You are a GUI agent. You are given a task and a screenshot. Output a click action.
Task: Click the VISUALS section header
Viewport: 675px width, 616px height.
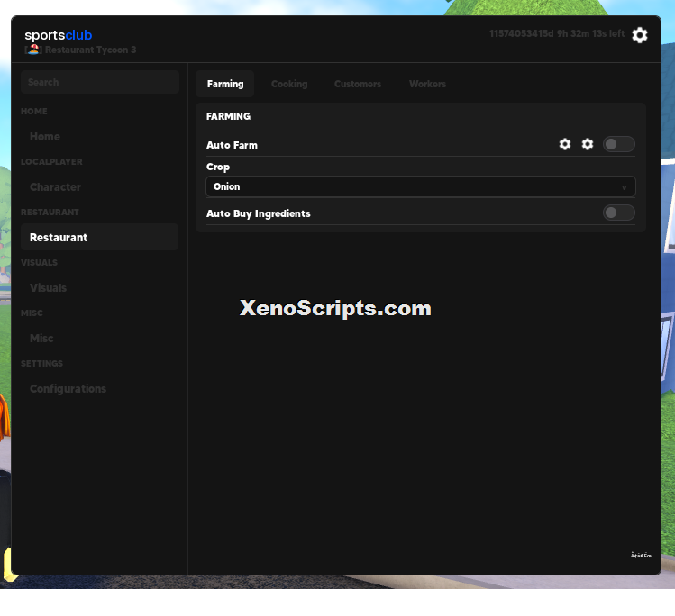click(39, 262)
